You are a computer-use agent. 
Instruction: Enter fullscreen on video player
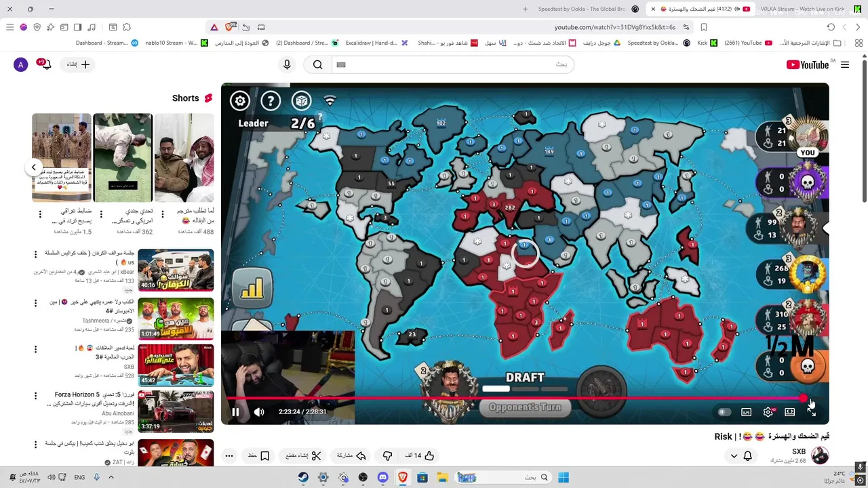pyautogui.click(x=811, y=412)
